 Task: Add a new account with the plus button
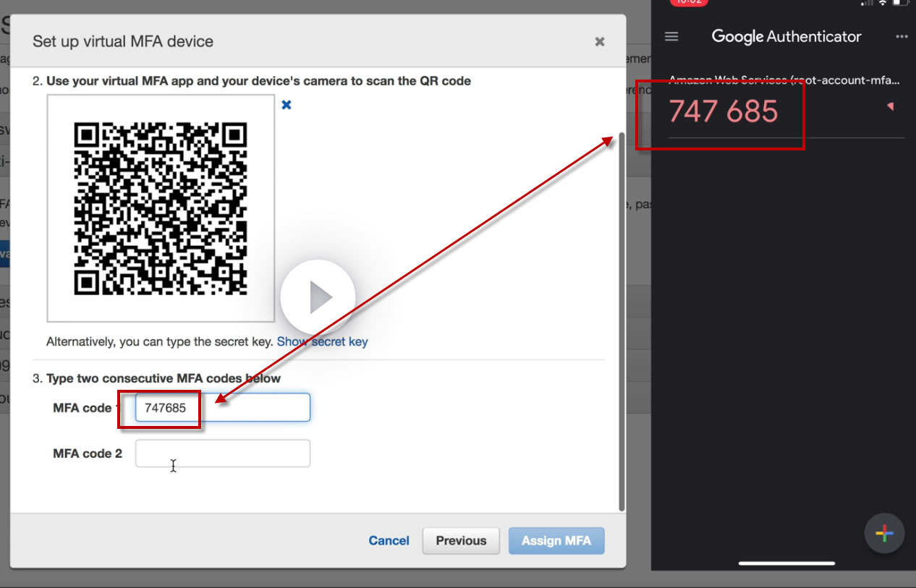point(884,534)
